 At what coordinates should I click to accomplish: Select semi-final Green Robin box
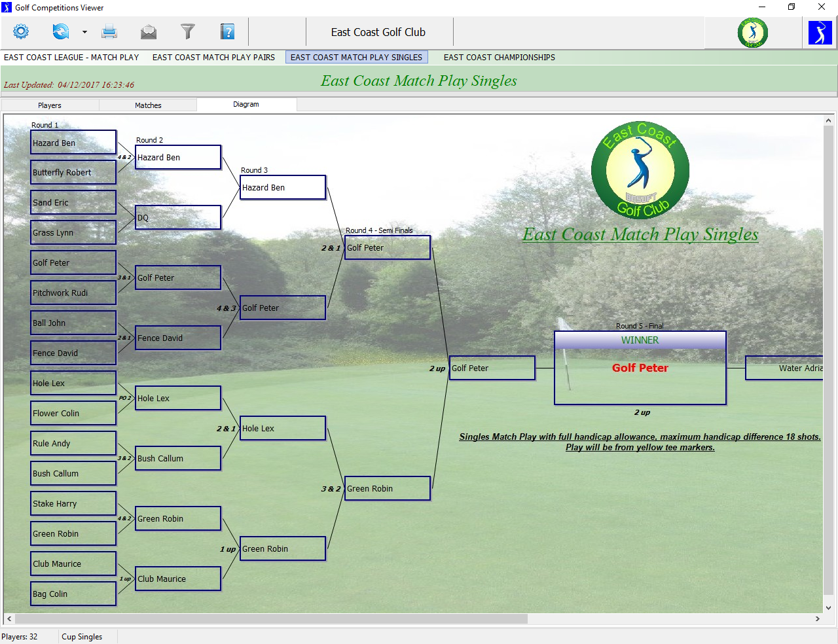coord(388,488)
